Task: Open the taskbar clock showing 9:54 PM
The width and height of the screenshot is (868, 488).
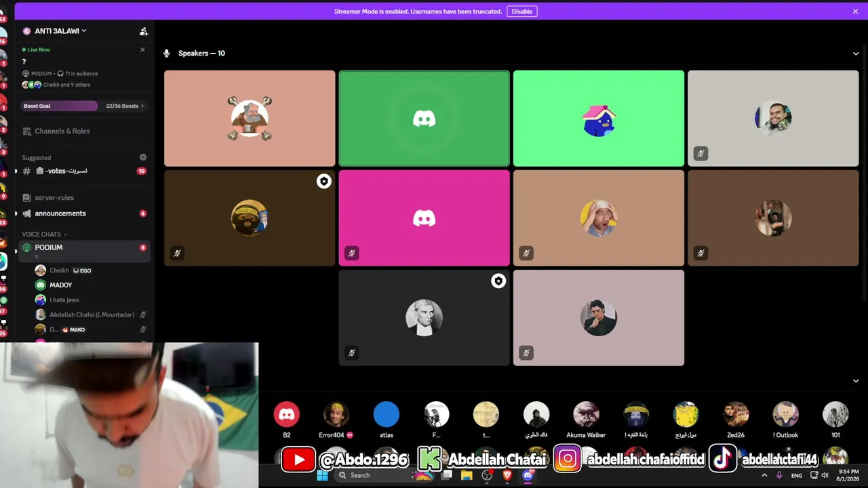Action: coord(848,475)
